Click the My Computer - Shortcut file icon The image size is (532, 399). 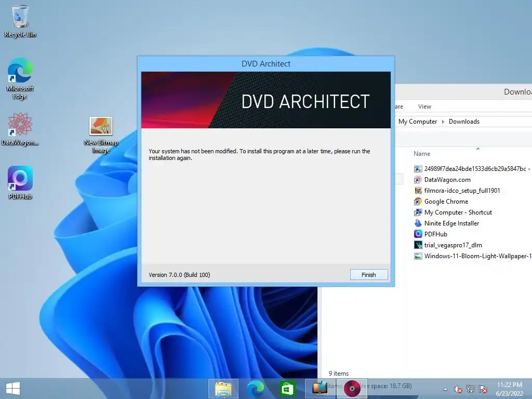(418, 212)
